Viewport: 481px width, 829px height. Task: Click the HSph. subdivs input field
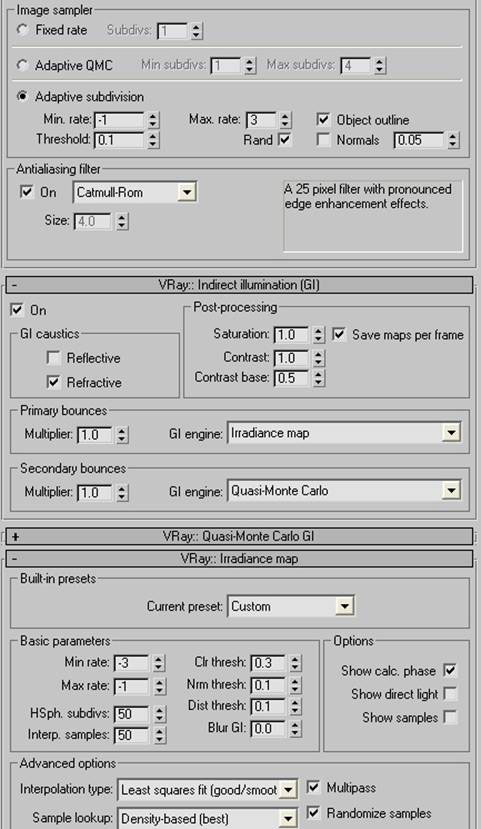[x=132, y=714]
